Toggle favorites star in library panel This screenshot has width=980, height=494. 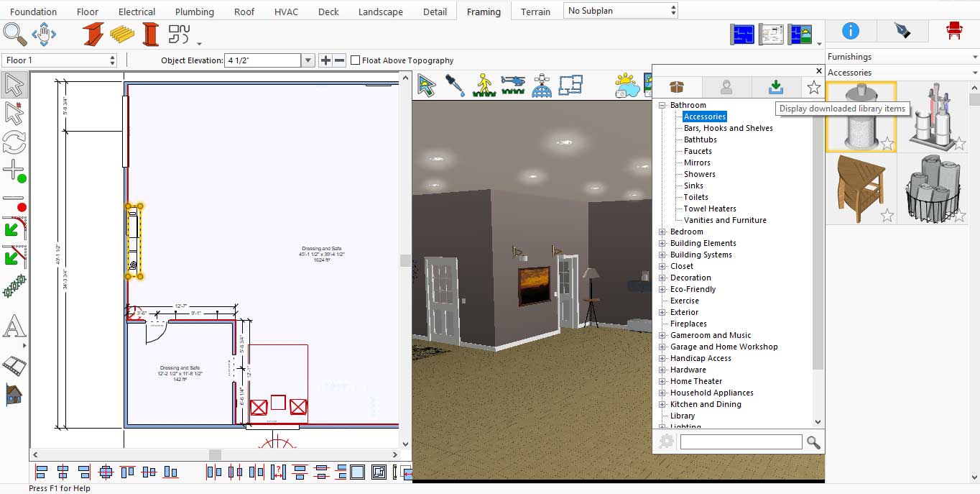813,87
